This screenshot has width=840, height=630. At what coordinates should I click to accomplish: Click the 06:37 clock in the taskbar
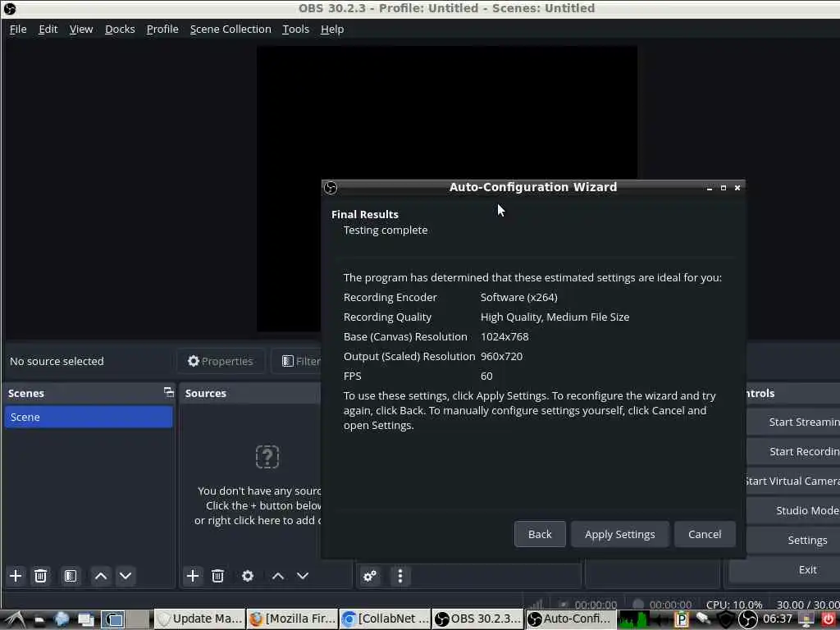[x=778, y=619]
